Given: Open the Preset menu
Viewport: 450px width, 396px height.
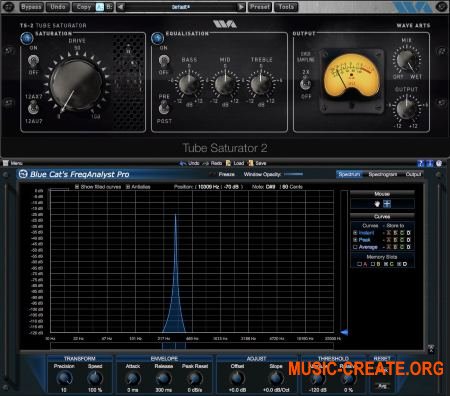Looking at the screenshot, I should click(260, 7).
